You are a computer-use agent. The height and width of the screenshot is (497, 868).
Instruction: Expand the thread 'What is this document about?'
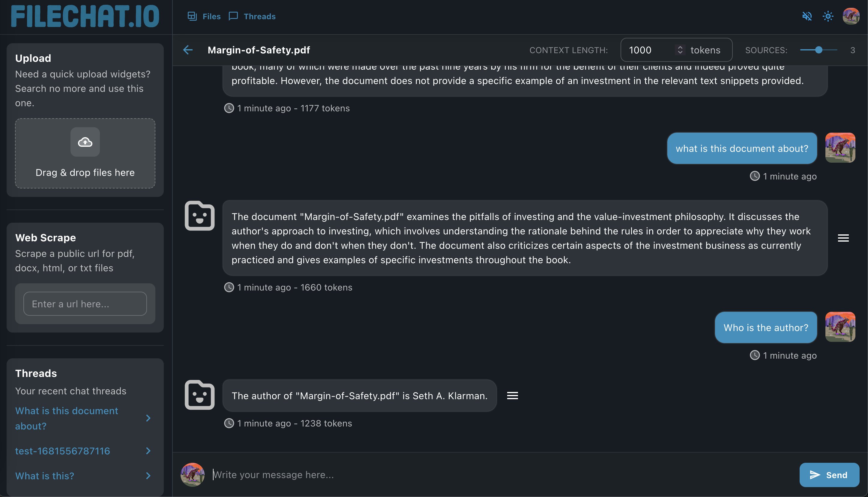(x=148, y=418)
